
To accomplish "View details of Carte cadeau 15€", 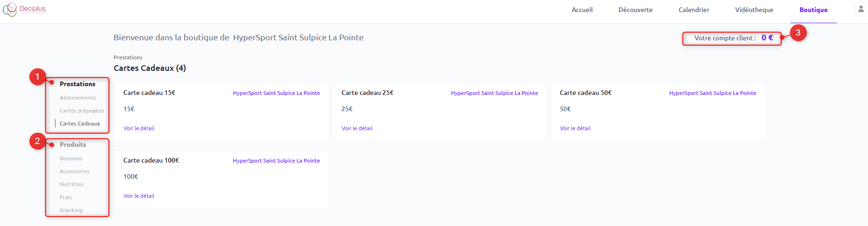I will click(139, 128).
